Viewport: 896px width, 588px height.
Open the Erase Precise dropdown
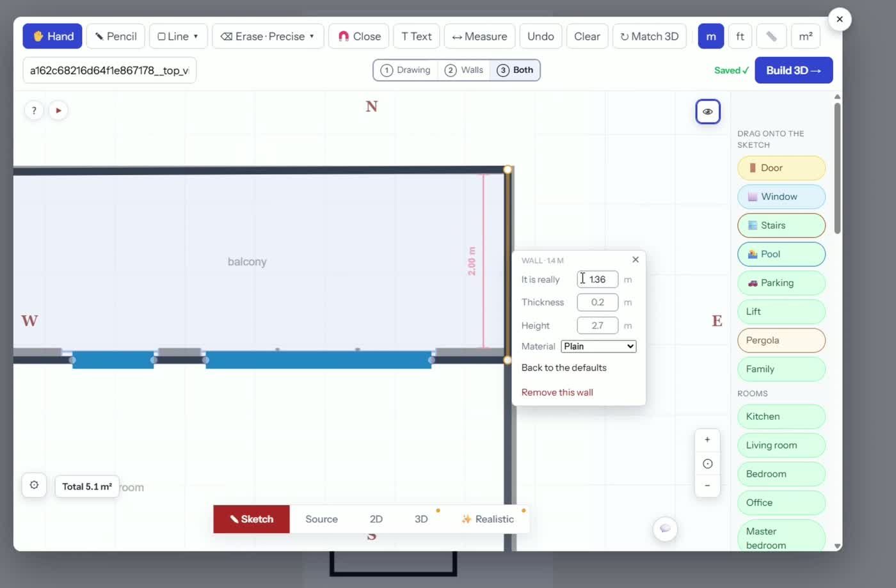tap(268, 36)
